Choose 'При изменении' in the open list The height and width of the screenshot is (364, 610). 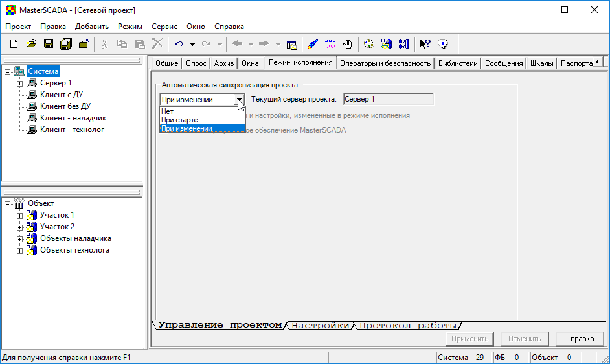point(203,128)
